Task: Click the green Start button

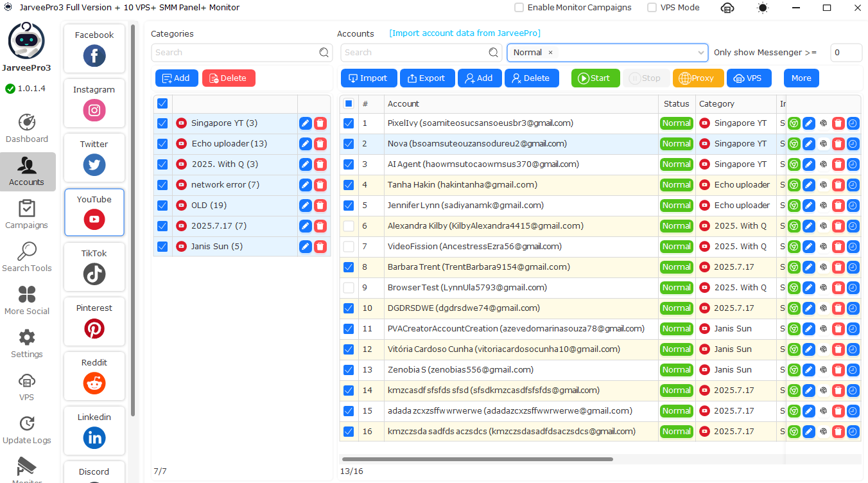Action: pyautogui.click(x=595, y=78)
